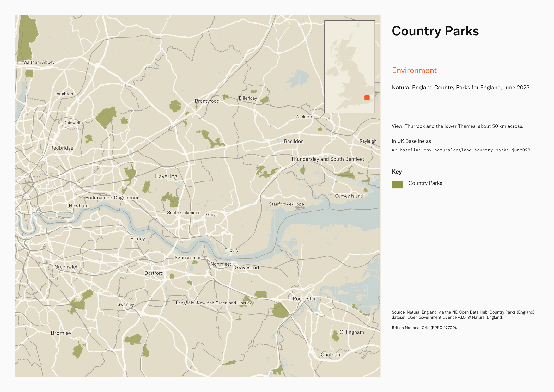554x392 pixels.
Task: Click "Longfield, New Ash Green and Hartley" label
Action: [x=214, y=303]
